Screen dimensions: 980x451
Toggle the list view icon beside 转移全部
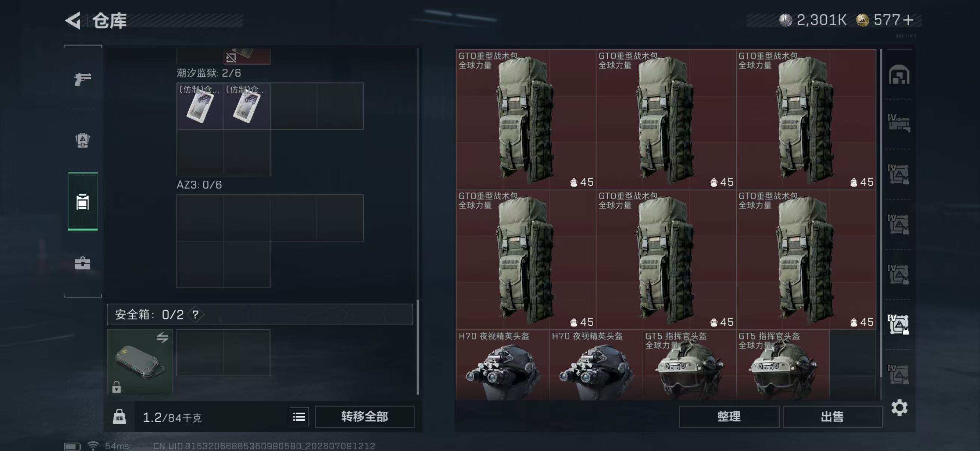299,417
